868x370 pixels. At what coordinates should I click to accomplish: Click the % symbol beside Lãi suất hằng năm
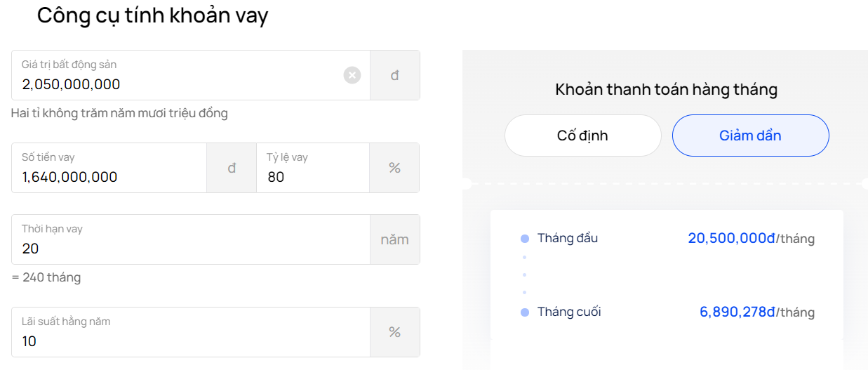pyautogui.click(x=395, y=332)
